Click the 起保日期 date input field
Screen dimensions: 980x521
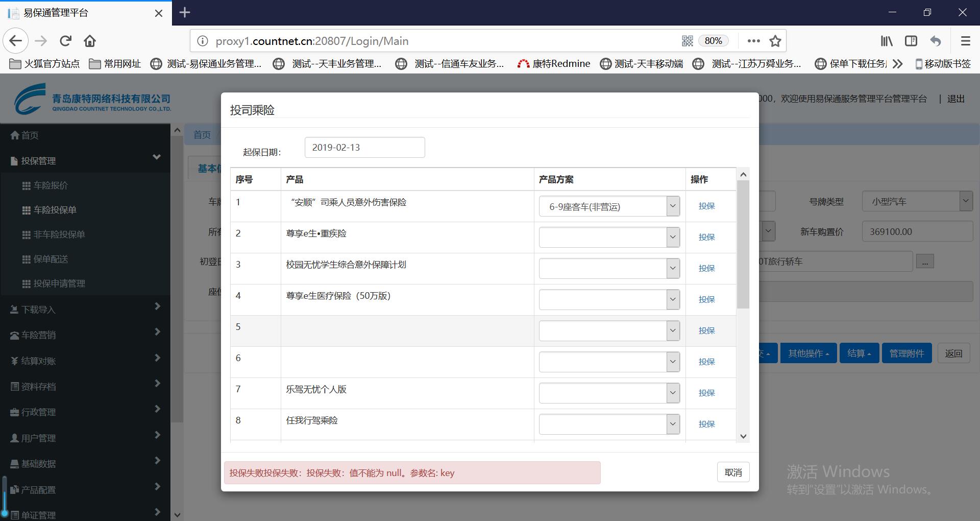coord(364,148)
